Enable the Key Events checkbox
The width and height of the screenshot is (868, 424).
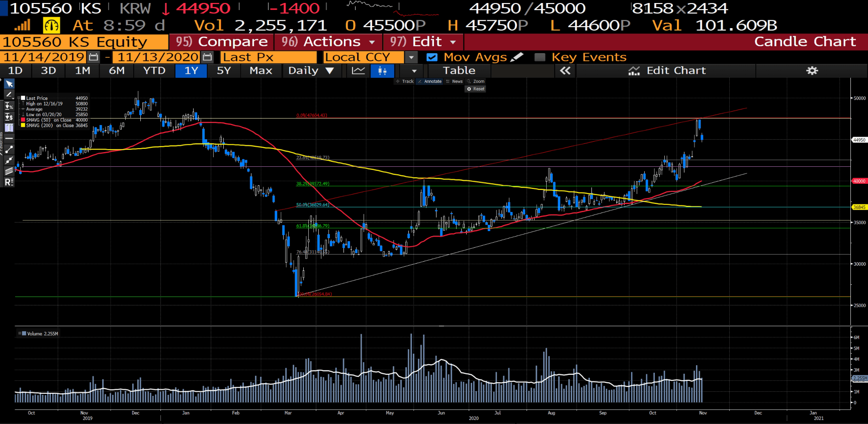pos(540,57)
